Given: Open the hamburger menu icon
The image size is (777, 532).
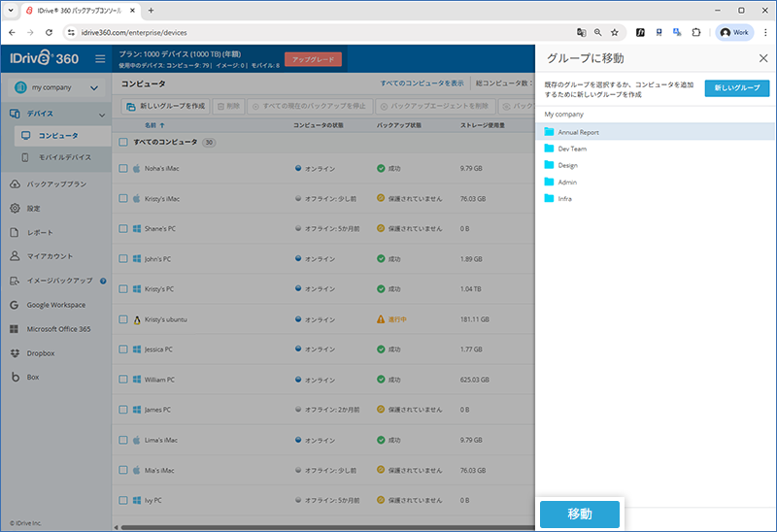Looking at the screenshot, I should coord(100,58).
